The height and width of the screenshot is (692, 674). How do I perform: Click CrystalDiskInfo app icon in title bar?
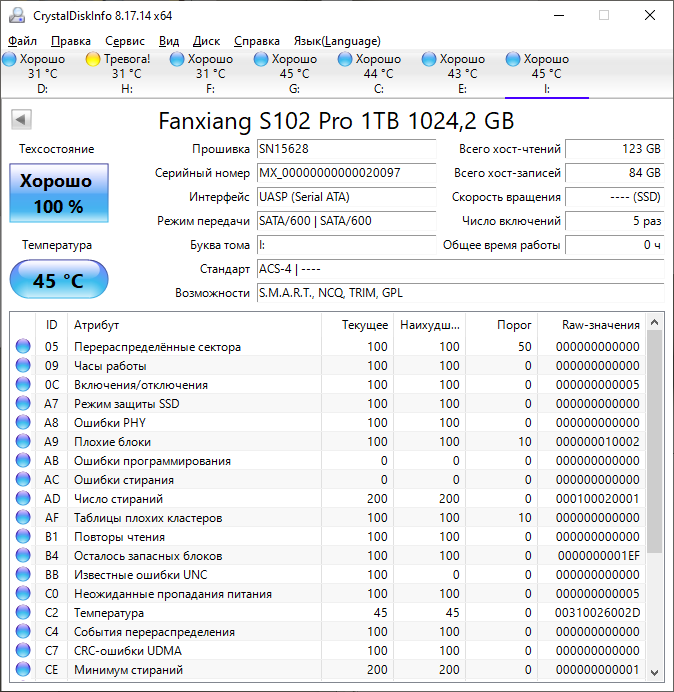tap(16, 16)
